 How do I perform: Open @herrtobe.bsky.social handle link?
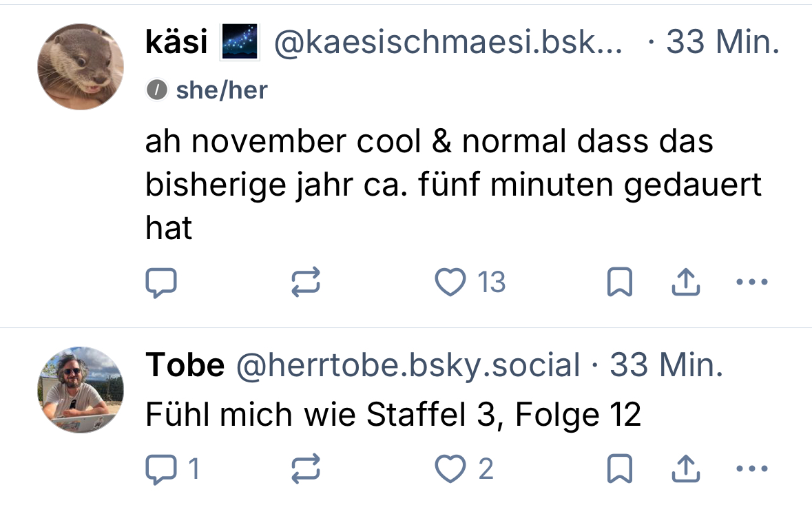coord(408,366)
